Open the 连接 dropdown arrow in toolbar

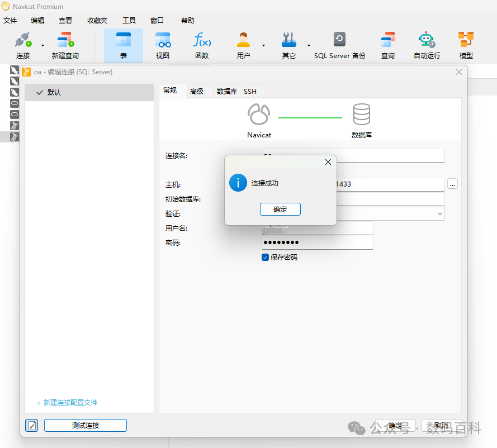pyautogui.click(x=43, y=46)
